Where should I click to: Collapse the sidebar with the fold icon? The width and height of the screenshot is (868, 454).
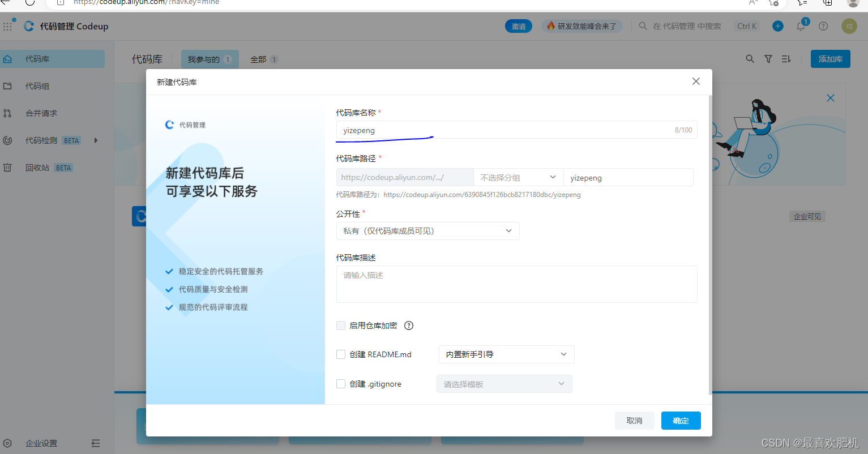[x=96, y=443]
